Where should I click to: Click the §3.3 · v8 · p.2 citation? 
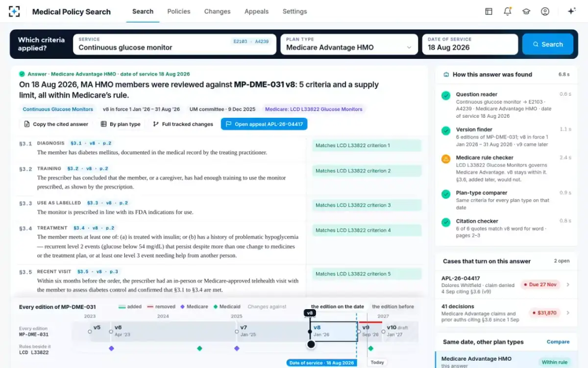click(x=107, y=203)
